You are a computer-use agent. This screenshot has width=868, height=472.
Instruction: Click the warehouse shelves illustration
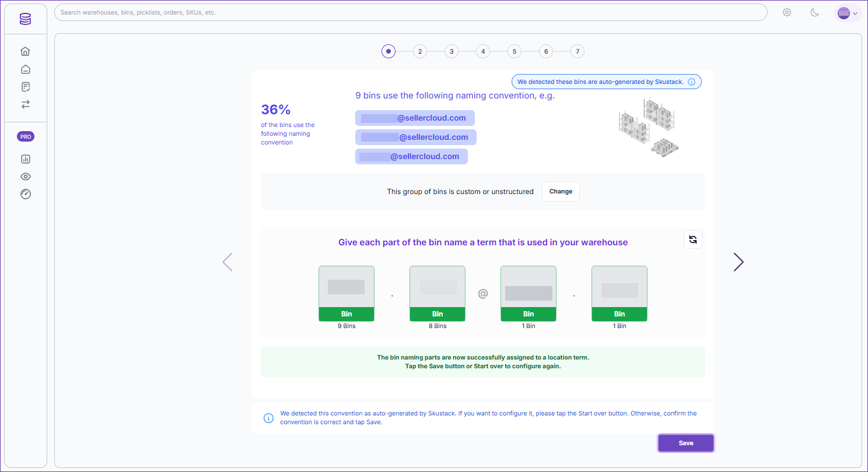649,128
